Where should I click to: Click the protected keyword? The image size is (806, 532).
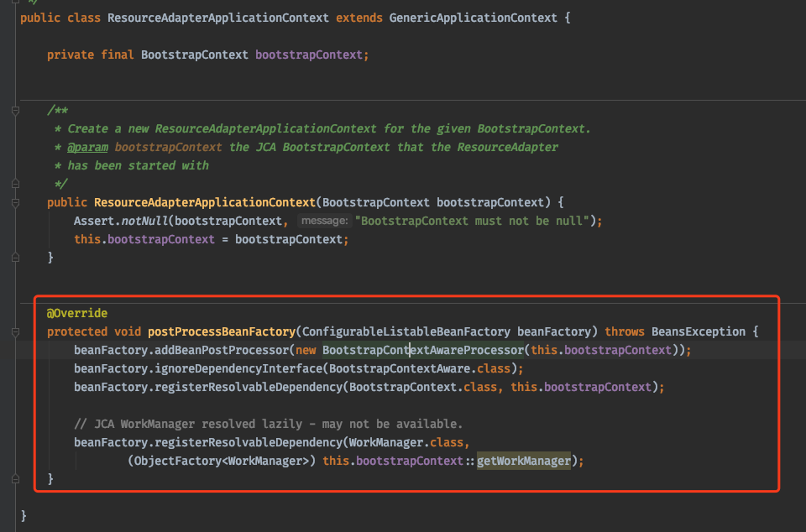pyautogui.click(x=77, y=332)
